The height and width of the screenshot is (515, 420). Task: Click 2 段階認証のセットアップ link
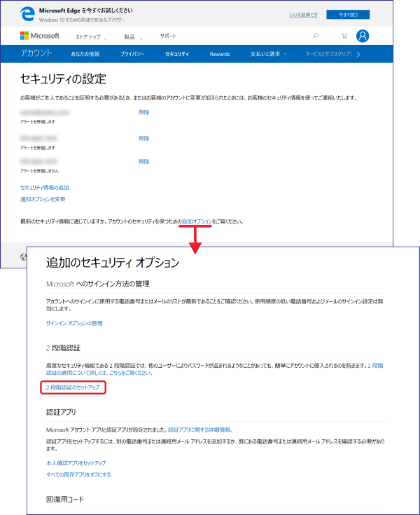[73, 387]
